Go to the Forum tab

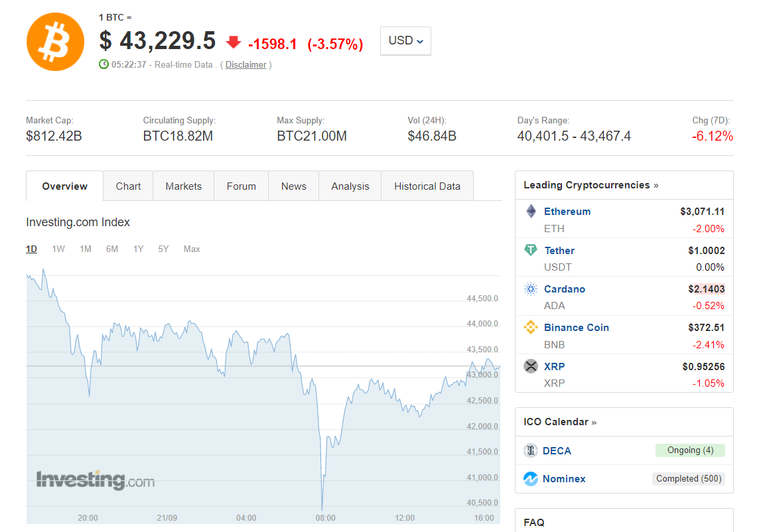point(242,186)
